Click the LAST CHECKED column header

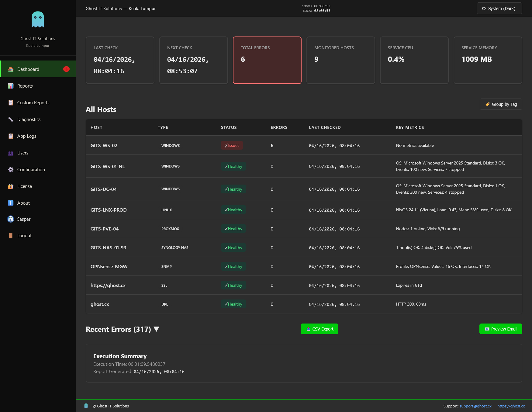point(325,127)
